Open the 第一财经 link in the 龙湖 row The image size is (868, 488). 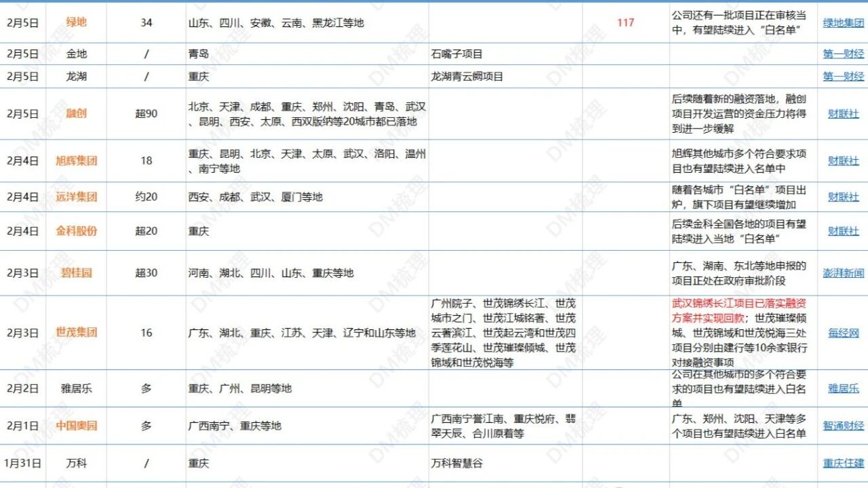click(844, 76)
